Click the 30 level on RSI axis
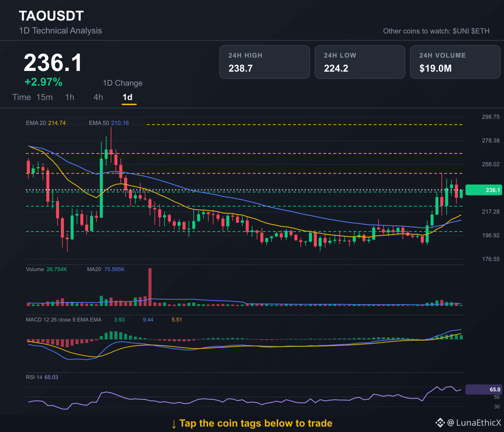 coord(497,407)
